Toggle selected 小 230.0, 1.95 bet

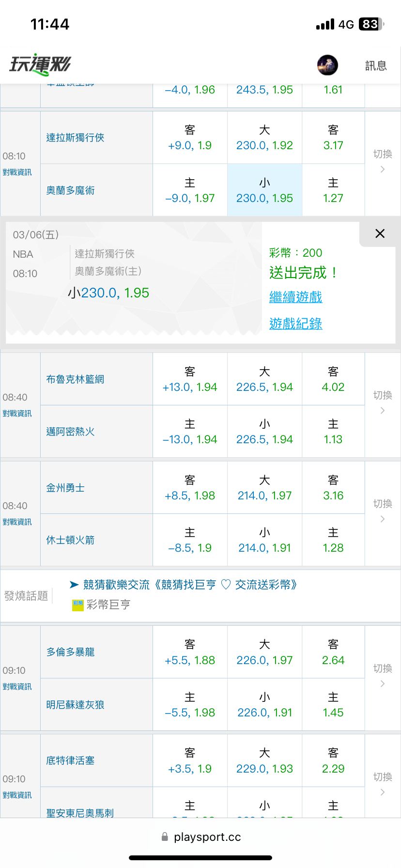(x=265, y=190)
